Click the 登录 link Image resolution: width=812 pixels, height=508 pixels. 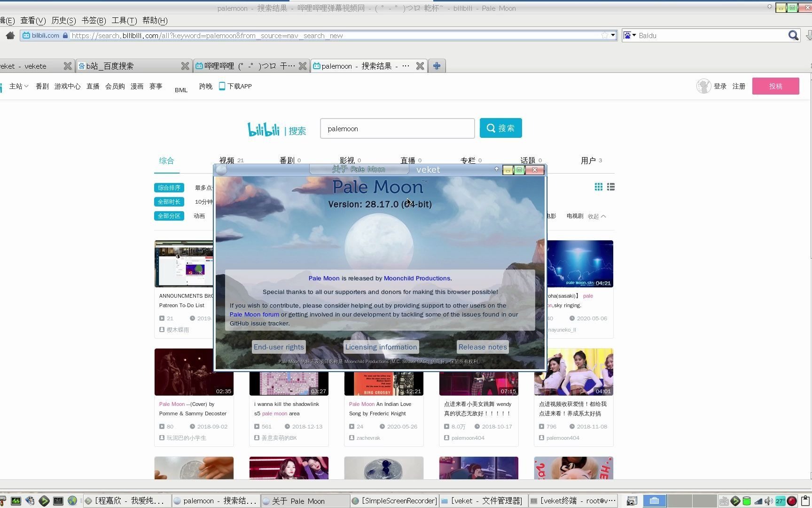tap(720, 86)
